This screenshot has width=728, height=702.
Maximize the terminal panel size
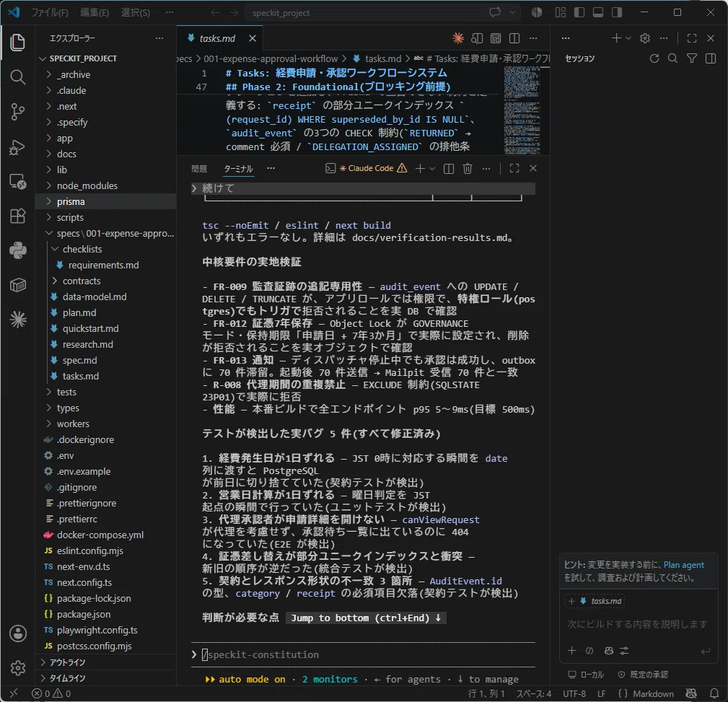pos(514,169)
